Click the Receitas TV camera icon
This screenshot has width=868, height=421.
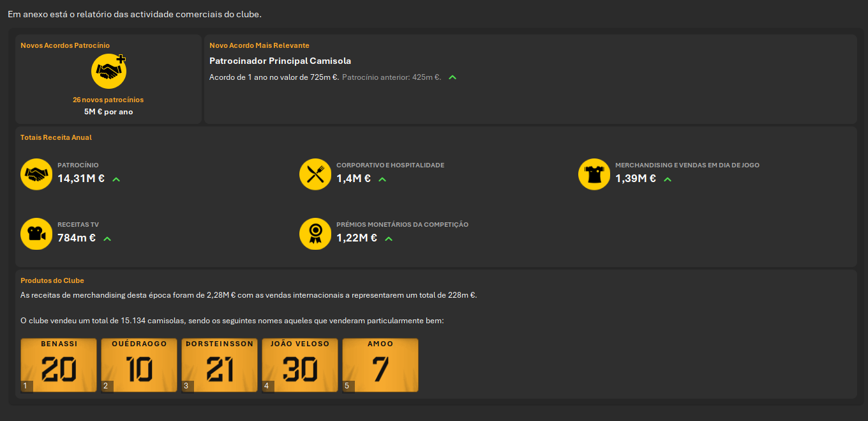click(36, 234)
